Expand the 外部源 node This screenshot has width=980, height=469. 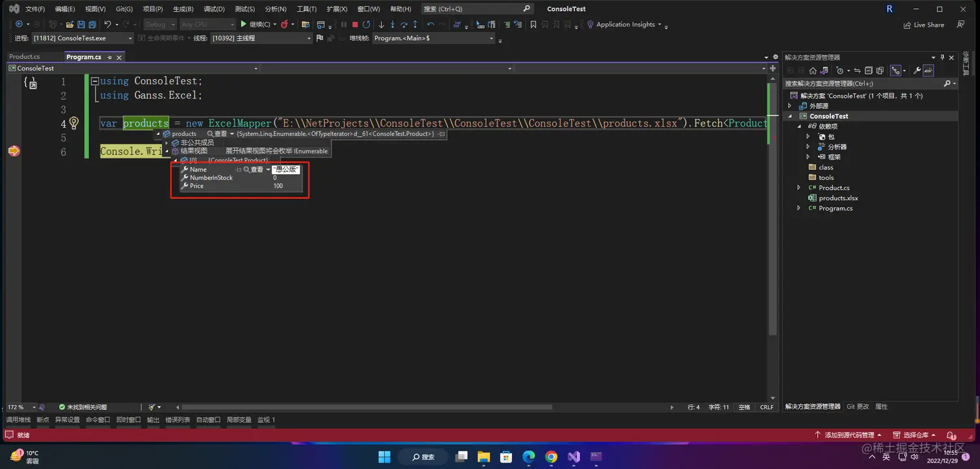789,106
